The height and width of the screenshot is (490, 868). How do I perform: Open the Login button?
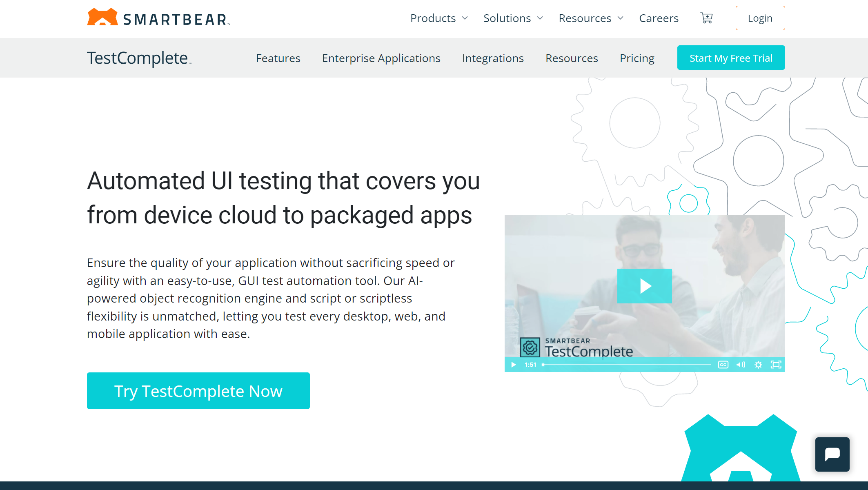coord(760,18)
